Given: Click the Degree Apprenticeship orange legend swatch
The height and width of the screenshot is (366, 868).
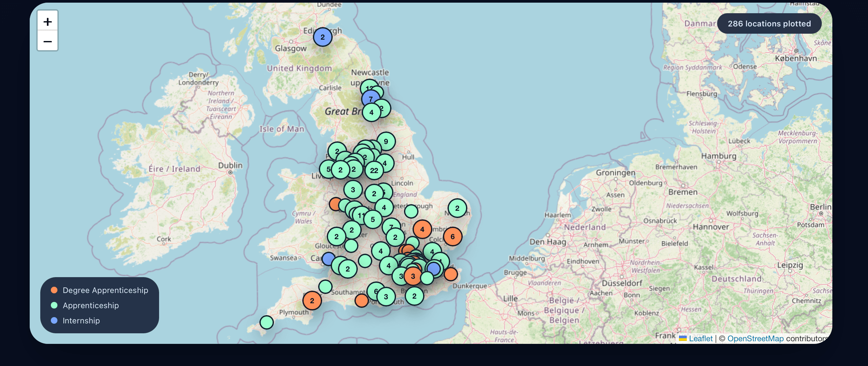Looking at the screenshot, I should pos(54,290).
